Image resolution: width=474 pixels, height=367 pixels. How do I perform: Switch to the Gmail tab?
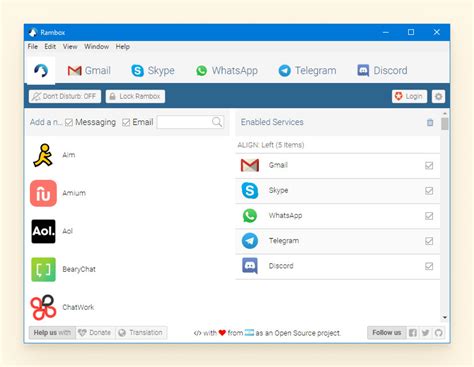click(x=89, y=71)
